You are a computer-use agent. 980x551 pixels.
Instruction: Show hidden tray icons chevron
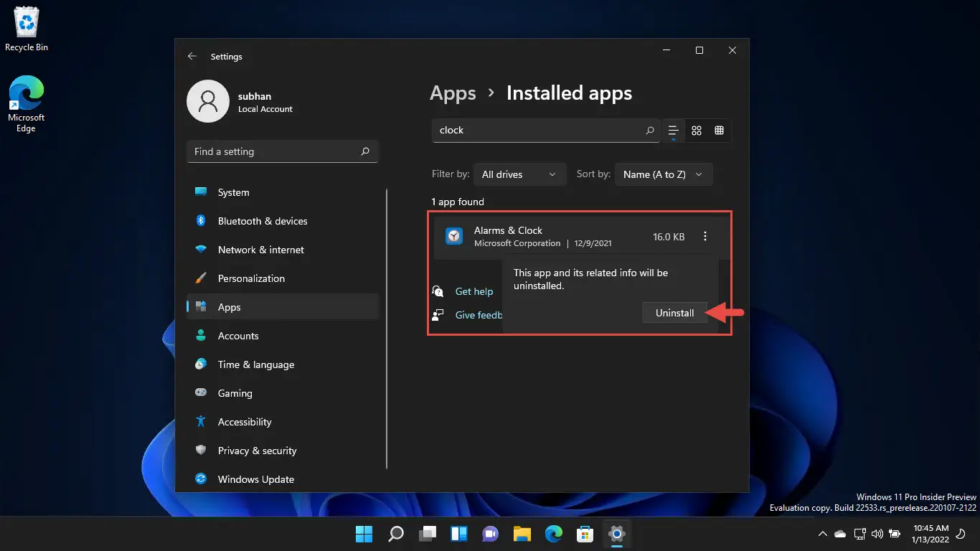(x=823, y=534)
